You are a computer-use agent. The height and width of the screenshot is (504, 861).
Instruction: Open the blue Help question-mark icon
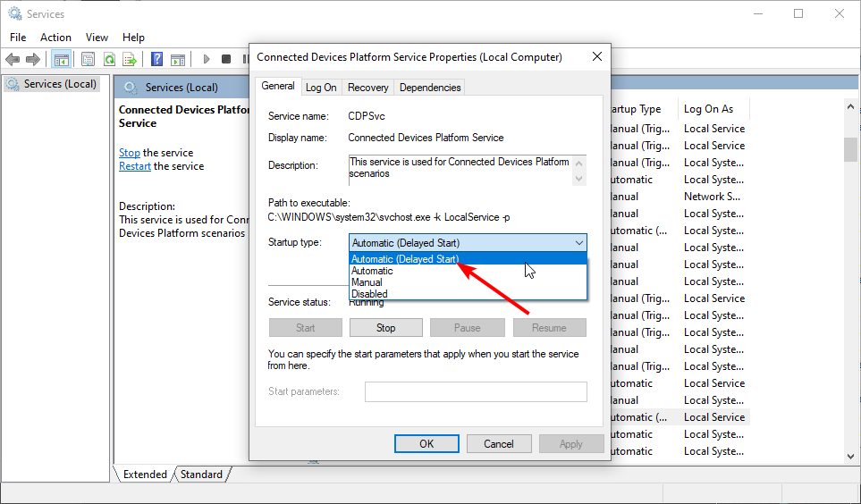click(x=157, y=59)
